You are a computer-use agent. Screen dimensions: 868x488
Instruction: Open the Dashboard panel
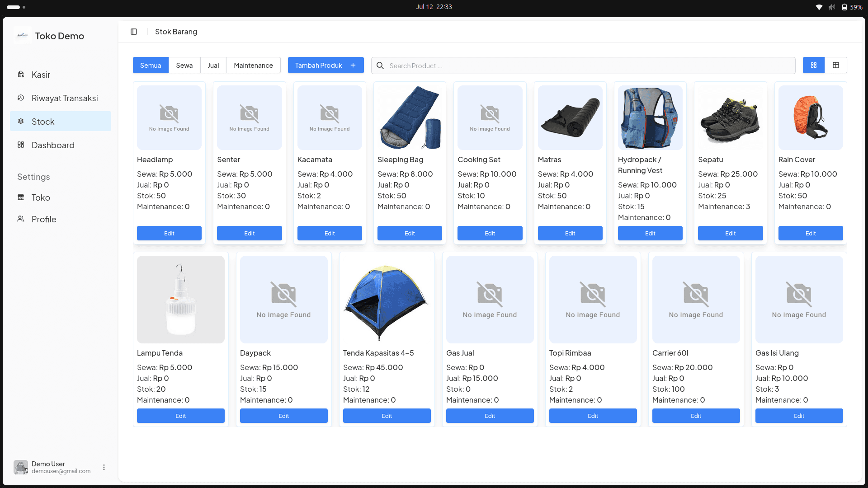[53, 145]
